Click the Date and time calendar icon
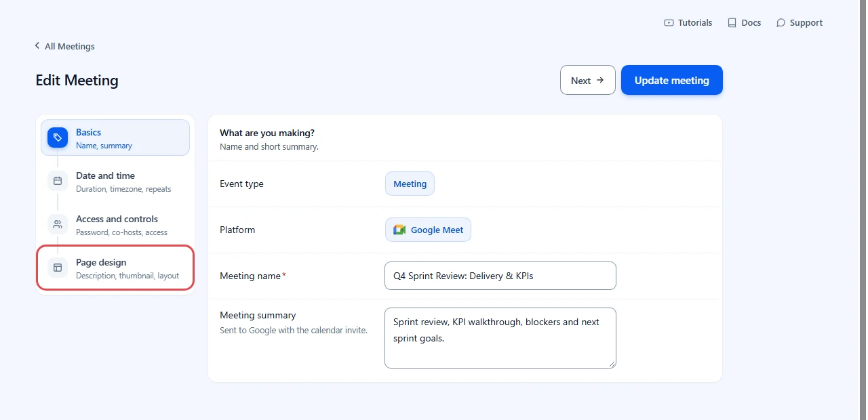 [x=58, y=181]
